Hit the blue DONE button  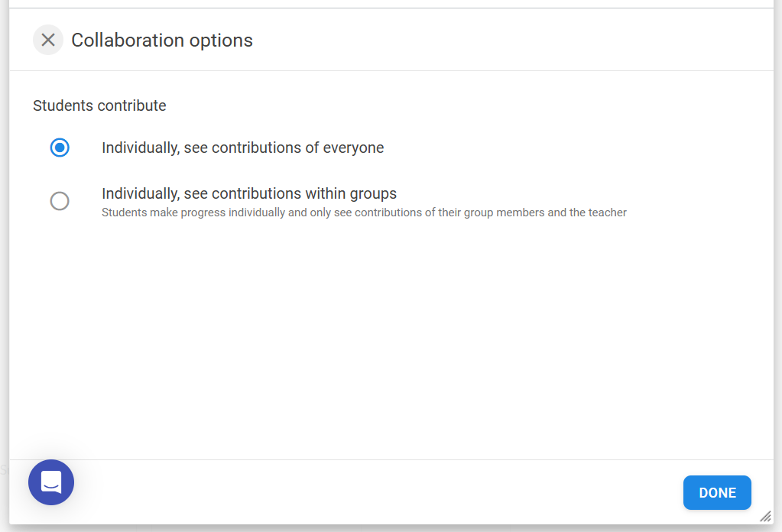[717, 492]
